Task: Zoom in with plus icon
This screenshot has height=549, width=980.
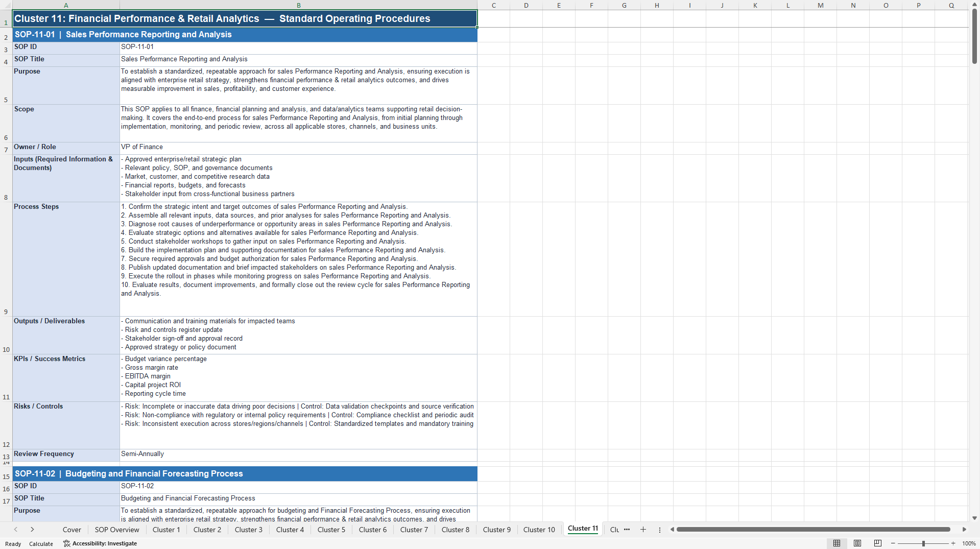Action: tap(953, 543)
